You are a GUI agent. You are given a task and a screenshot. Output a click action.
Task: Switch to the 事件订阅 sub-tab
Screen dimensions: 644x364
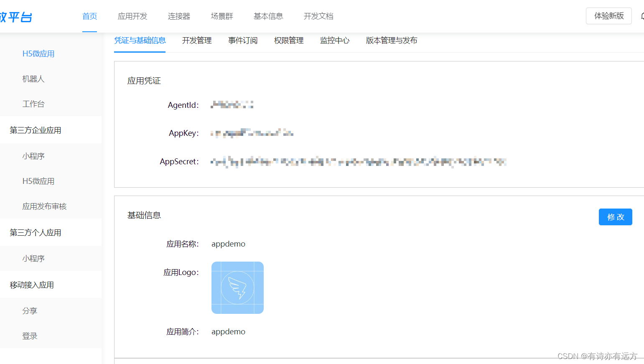243,41
